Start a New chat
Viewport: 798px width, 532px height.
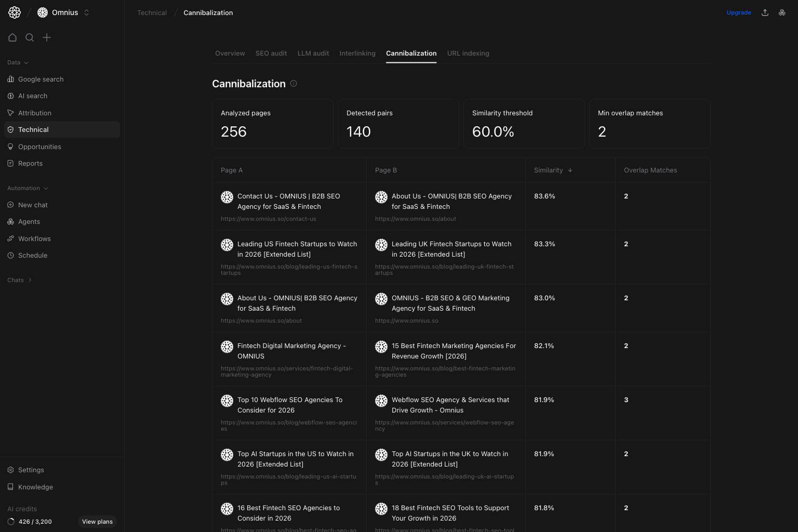click(x=62, y=205)
